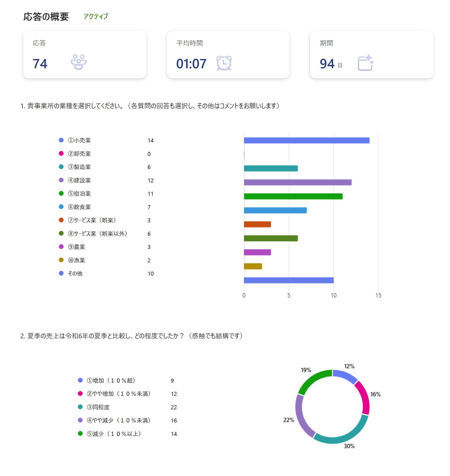
Task: Click the duration calendar sparkle icon
Action: click(366, 63)
